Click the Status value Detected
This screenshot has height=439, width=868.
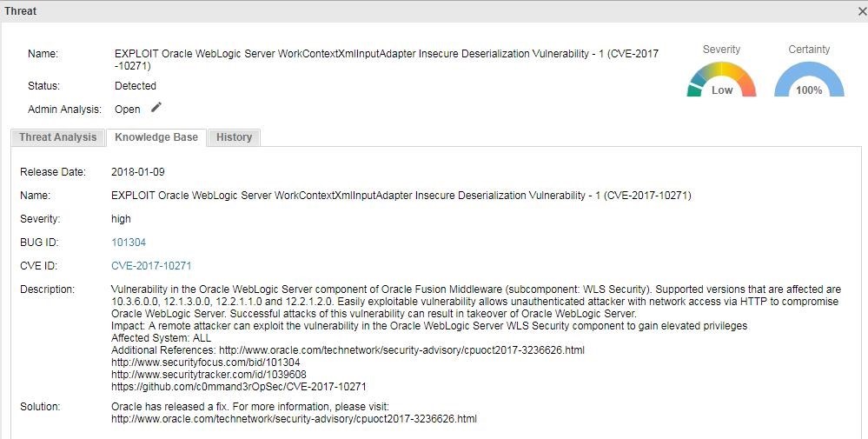pos(135,86)
